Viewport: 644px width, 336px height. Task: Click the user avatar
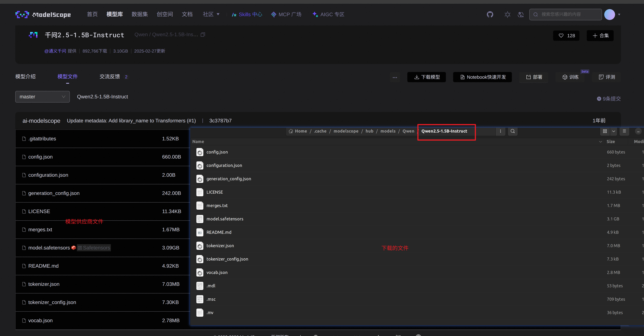609,15
